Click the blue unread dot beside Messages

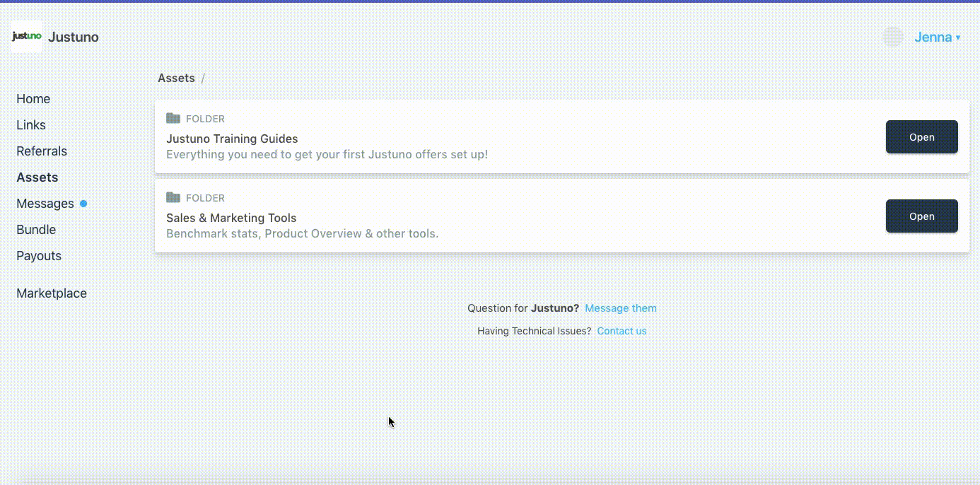(x=83, y=204)
